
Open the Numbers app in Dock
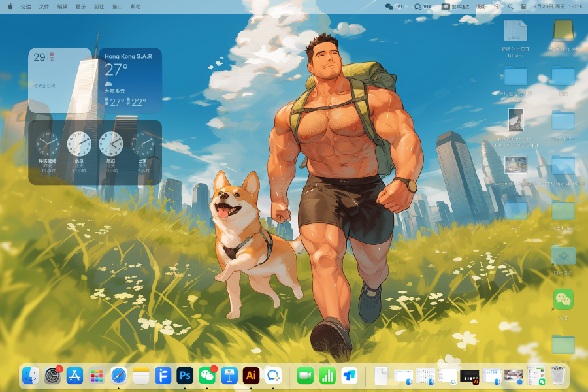(327, 376)
